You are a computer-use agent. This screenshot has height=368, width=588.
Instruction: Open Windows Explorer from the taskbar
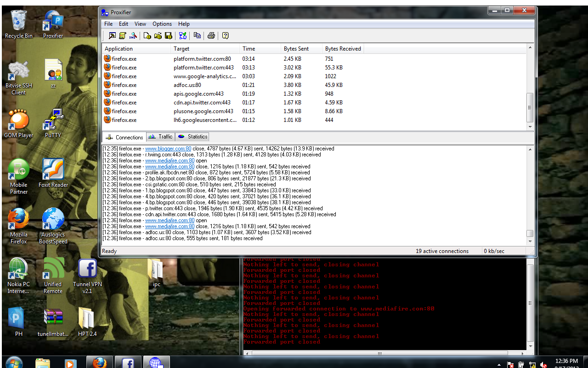point(43,362)
